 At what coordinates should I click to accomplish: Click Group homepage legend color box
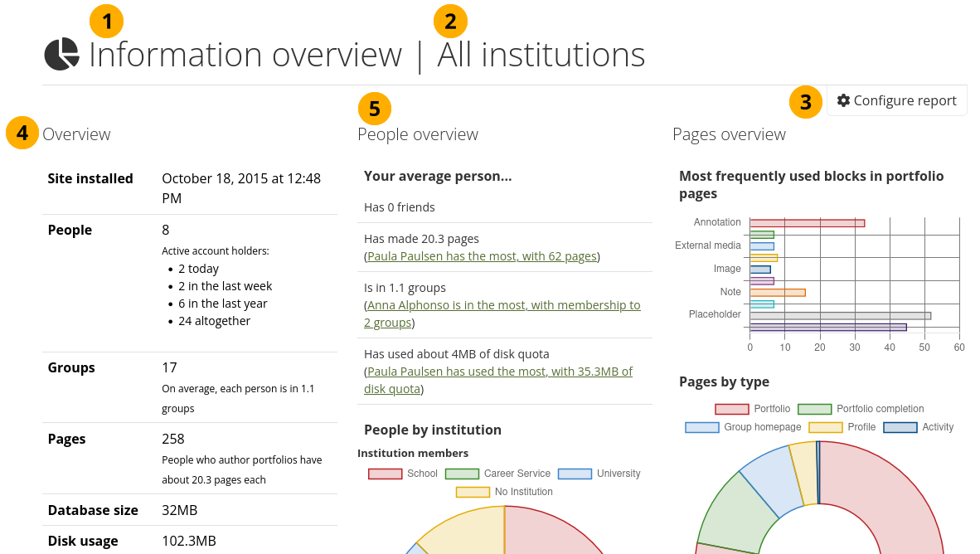coord(701,427)
